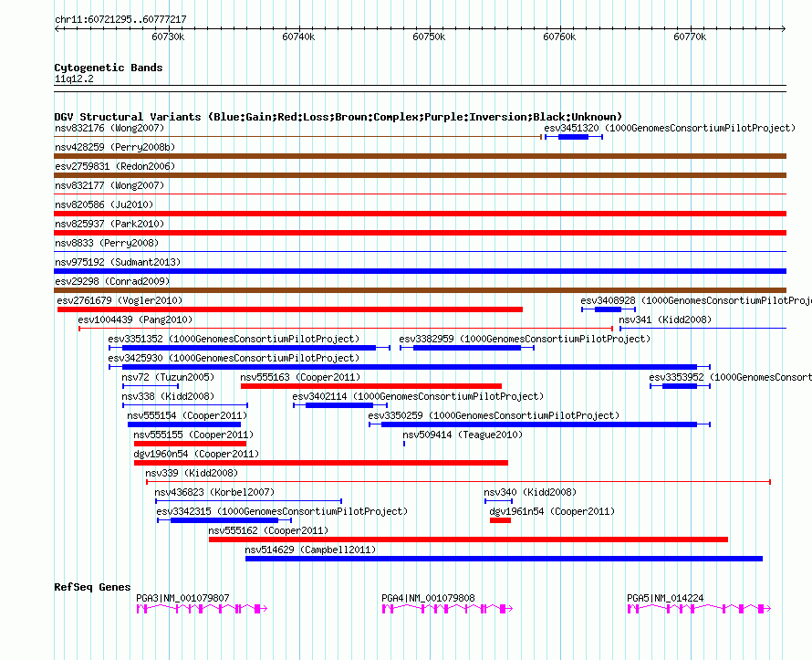
Task: Click the PGA5|NM_014224 gene label
Action: (x=665, y=598)
